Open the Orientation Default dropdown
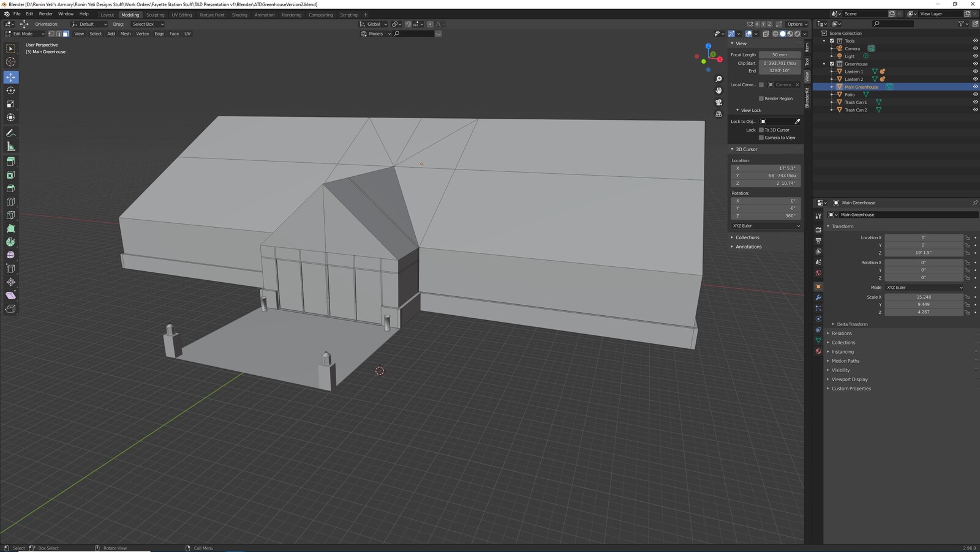This screenshot has width=980, height=552. coord(89,24)
